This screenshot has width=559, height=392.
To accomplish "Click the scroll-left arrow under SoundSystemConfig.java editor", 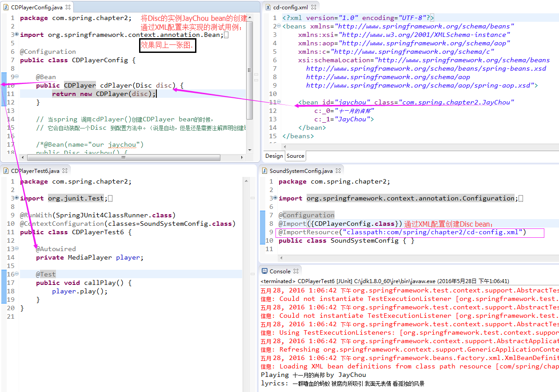I will coord(282,259).
